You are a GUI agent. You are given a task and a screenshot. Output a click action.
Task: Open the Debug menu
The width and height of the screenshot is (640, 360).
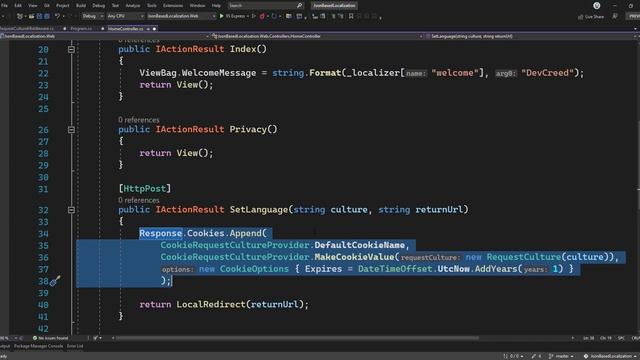pos(98,6)
